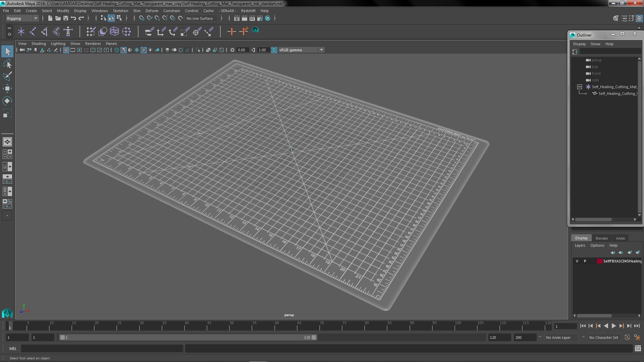Click the Undo icon in status line

(x=73, y=18)
